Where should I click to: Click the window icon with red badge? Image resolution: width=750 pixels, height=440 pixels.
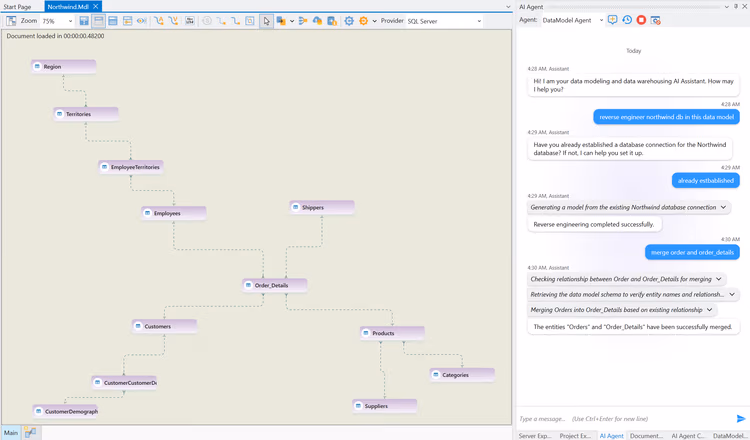click(x=656, y=20)
